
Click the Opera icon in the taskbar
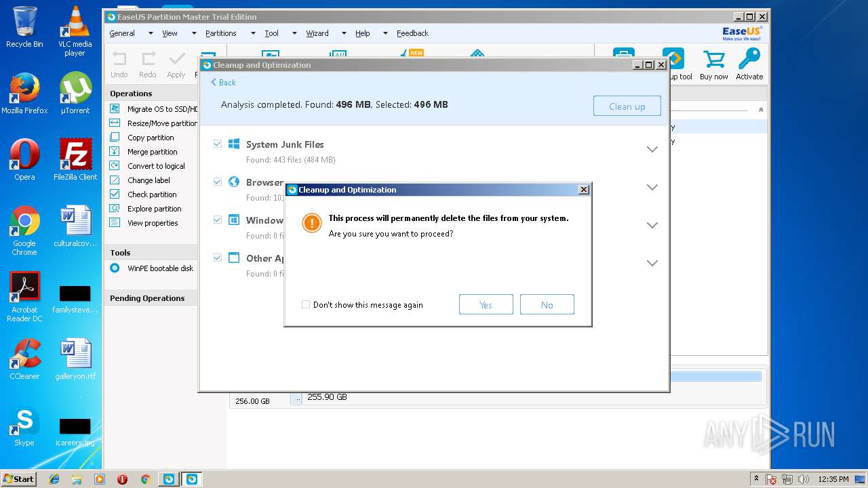pyautogui.click(x=122, y=479)
